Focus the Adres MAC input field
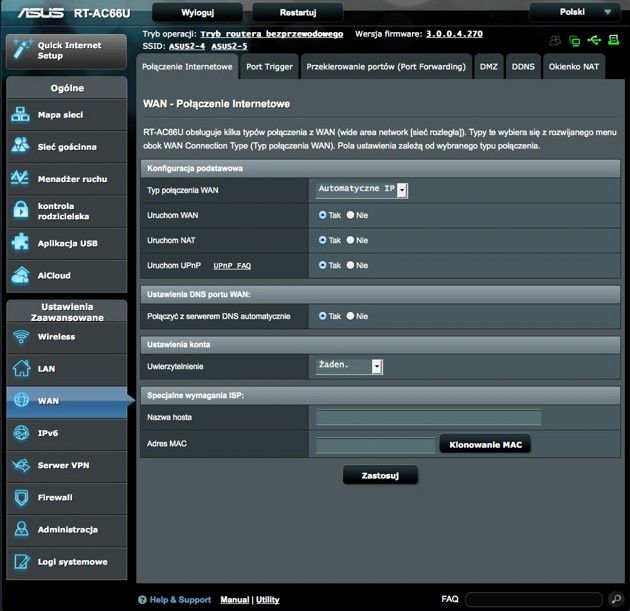The height and width of the screenshot is (611, 630). tap(375, 445)
